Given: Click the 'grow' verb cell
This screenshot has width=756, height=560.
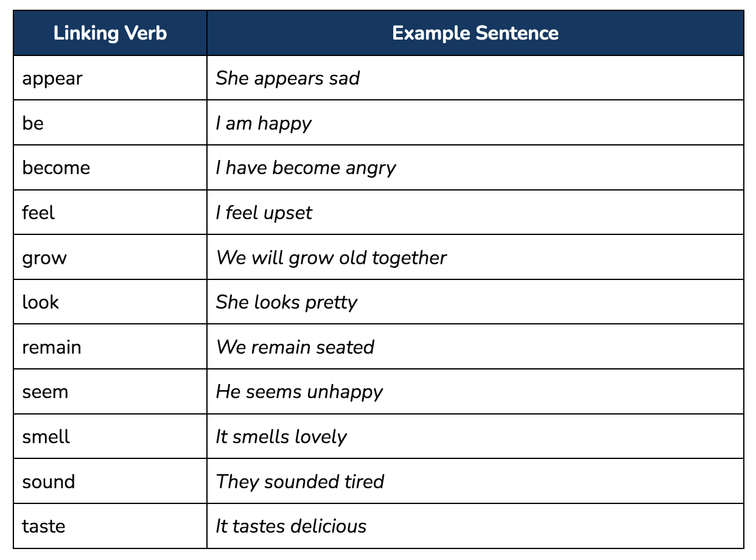Looking at the screenshot, I should pyautogui.click(x=110, y=257).
